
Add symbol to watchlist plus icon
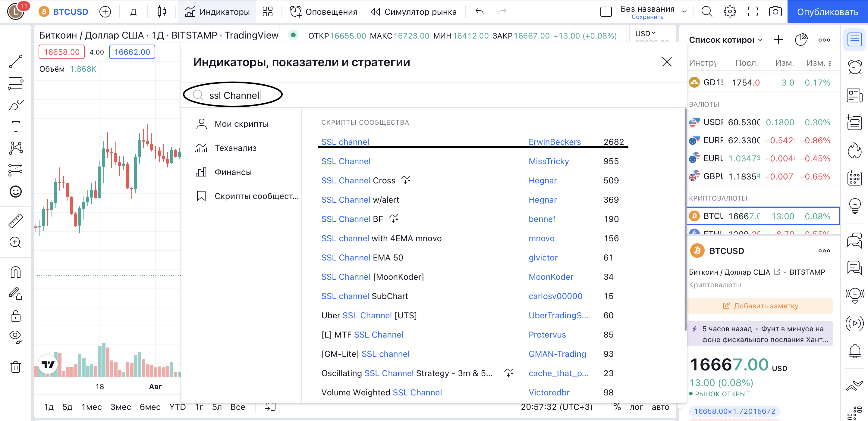point(779,40)
